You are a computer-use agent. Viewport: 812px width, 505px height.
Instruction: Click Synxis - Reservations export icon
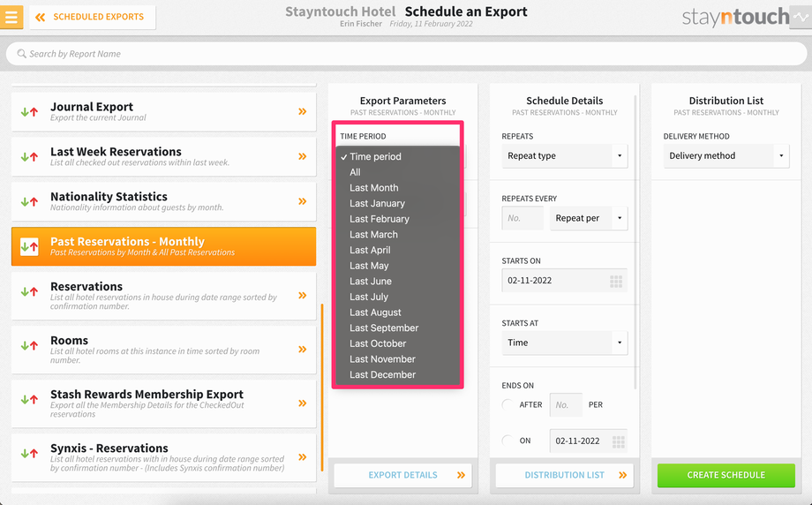tap(29, 453)
